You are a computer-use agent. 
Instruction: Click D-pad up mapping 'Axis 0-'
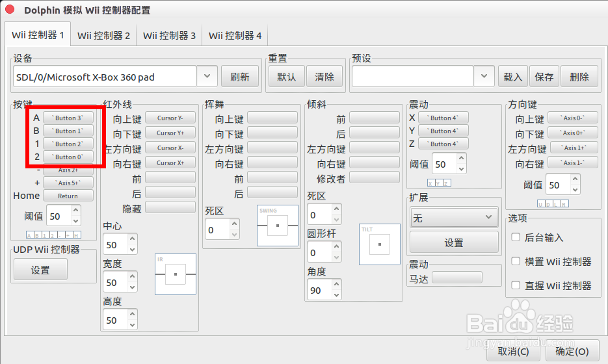pyautogui.click(x=573, y=118)
